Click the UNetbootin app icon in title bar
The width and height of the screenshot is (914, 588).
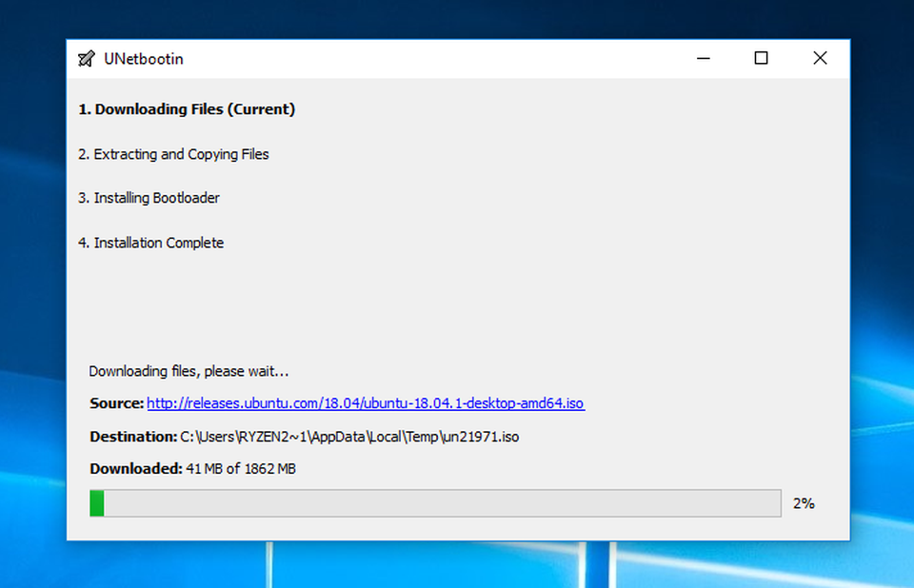[87, 58]
